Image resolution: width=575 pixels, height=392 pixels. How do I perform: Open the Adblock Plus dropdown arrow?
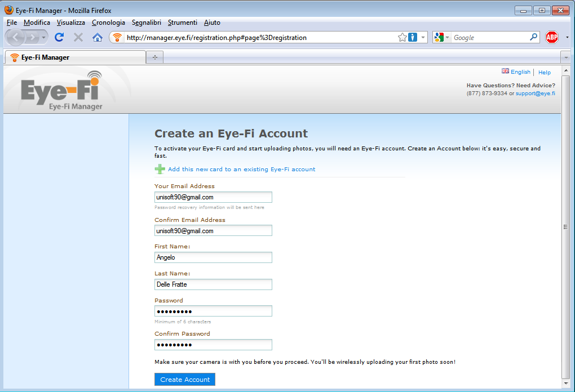tap(567, 37)
